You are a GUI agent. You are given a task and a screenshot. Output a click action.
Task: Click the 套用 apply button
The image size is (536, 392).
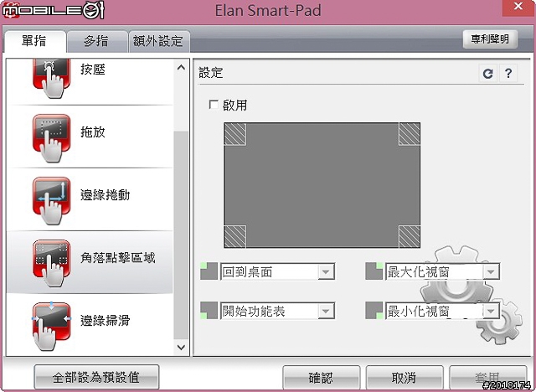pos(487,378)
